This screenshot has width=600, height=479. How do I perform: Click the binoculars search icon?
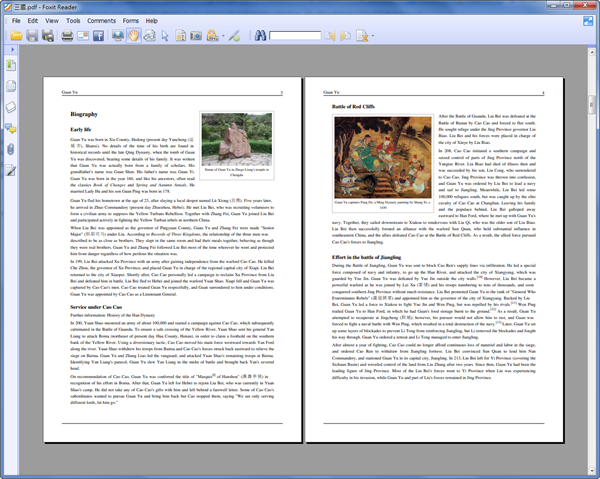point(260,36)
